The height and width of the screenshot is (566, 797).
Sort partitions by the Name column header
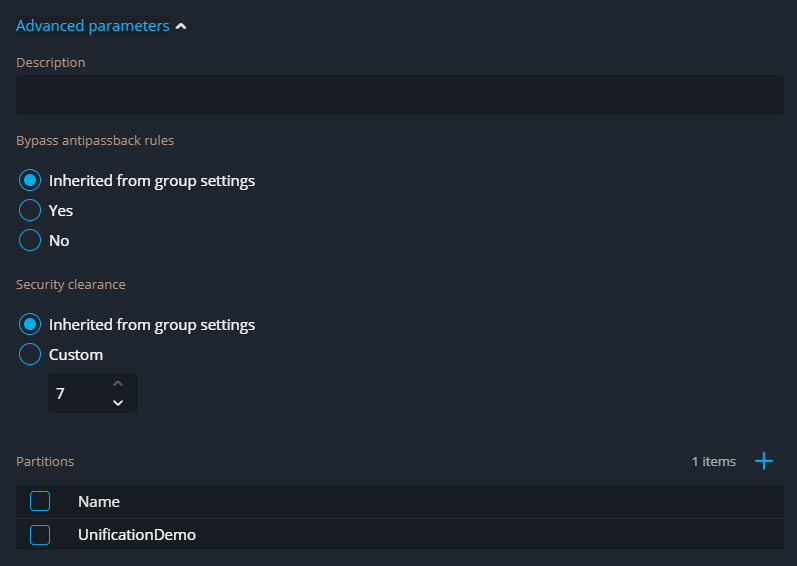[x=99, y=502]
